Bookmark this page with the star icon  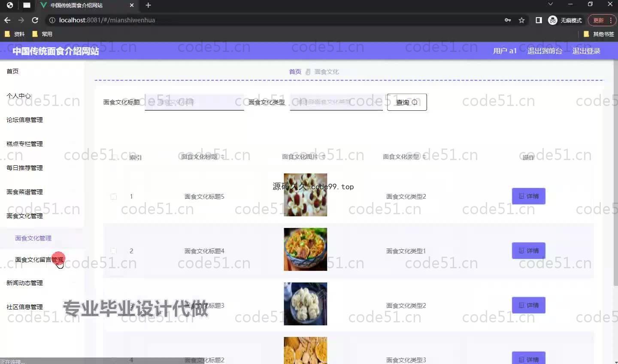(521, 20)
